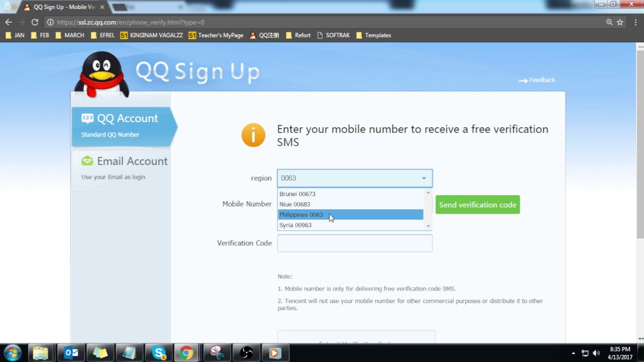644x362 pixels.
Task: Choose Philippines 0063 from the list
Action: click(351, 215)
